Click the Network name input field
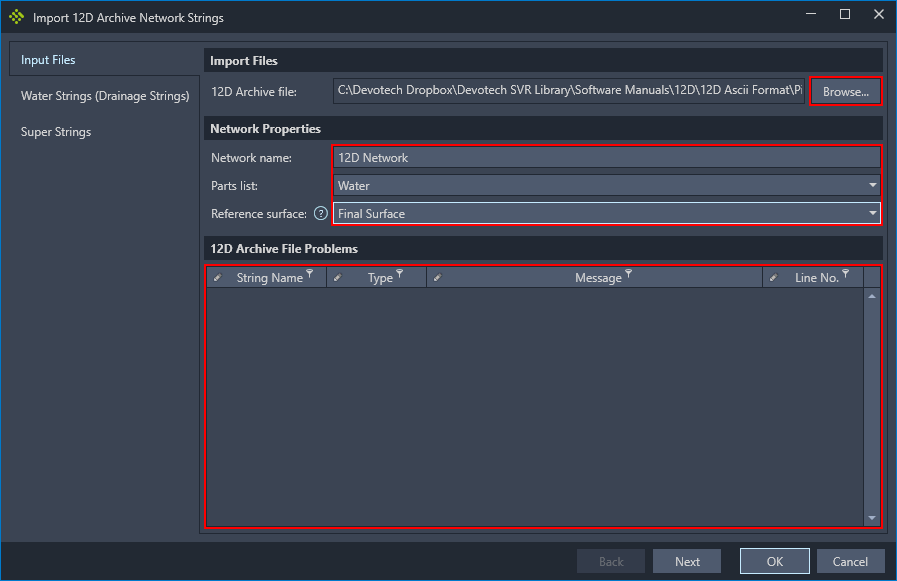 click(606, 157)
